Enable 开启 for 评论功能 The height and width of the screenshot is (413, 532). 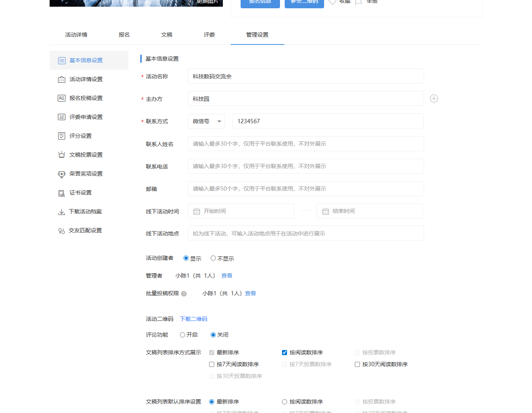[x=182, y=335]
